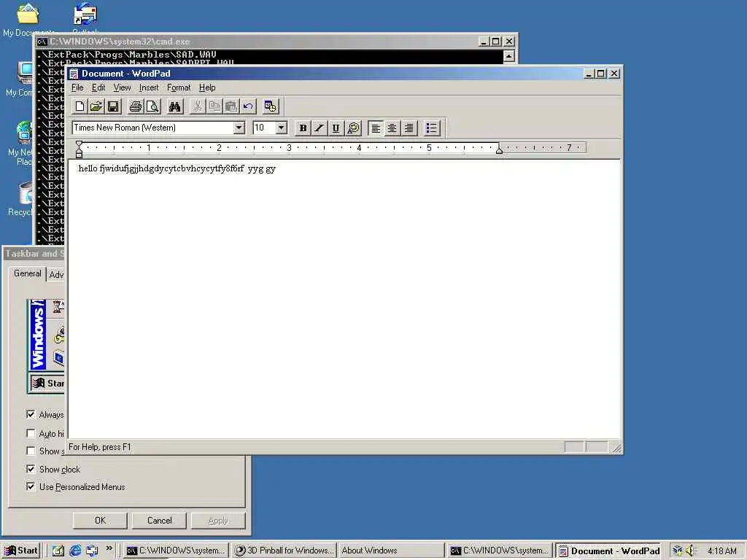
Task: Open the Format menu in WordPad
Action: pos(179,87)
